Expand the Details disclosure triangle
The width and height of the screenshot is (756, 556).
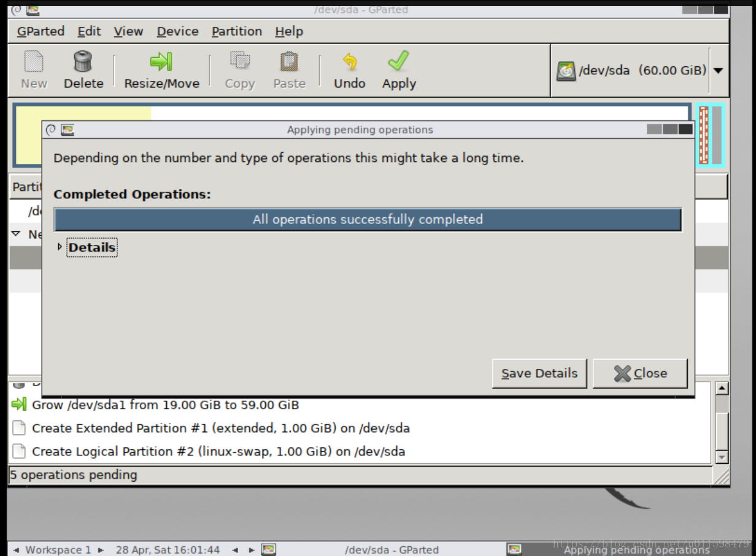click(x=60, y=247)
